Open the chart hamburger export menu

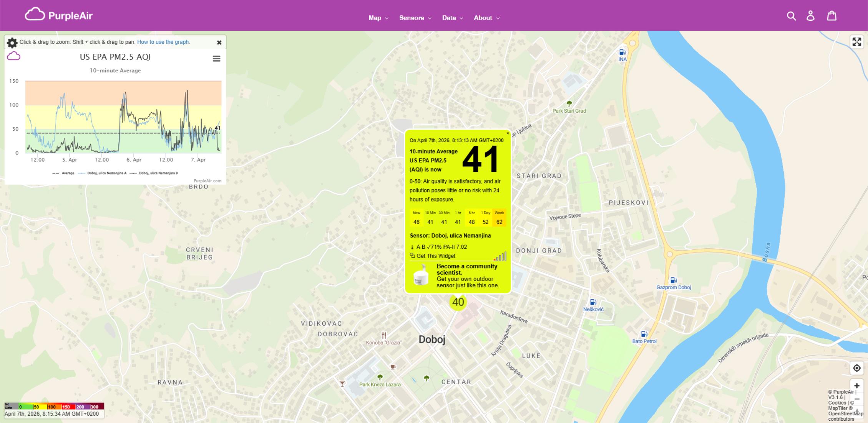click(x=216, y=58)
